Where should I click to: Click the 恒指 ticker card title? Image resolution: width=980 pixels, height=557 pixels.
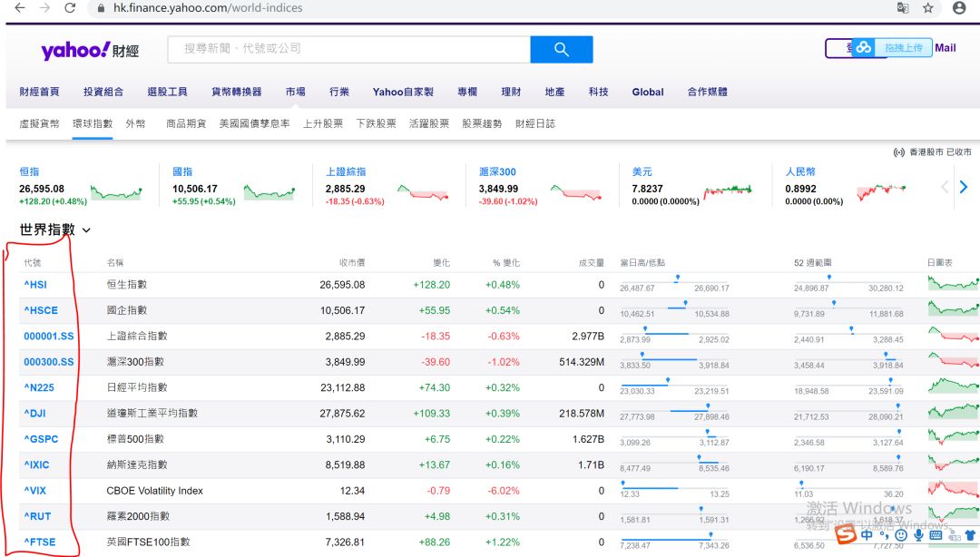29,171
